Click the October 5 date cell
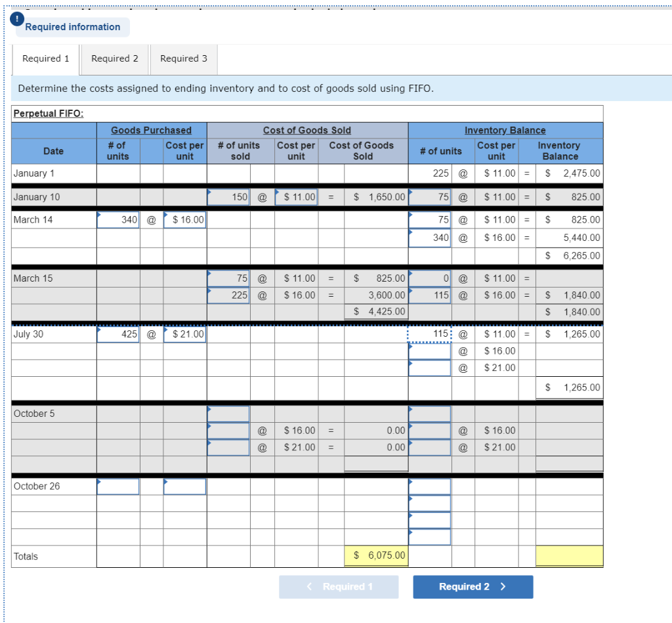Screen dimensions: 672x623 point(54,414)
